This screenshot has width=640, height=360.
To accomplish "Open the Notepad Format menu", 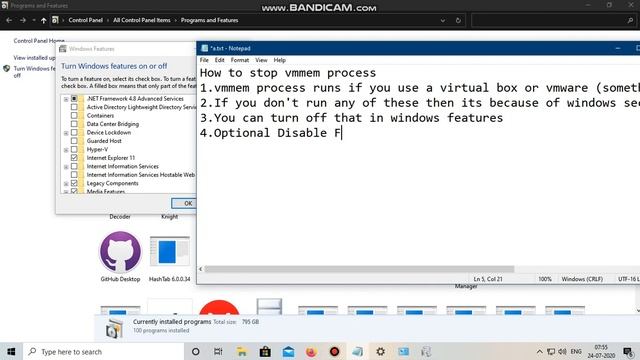I will pos(240,60).
